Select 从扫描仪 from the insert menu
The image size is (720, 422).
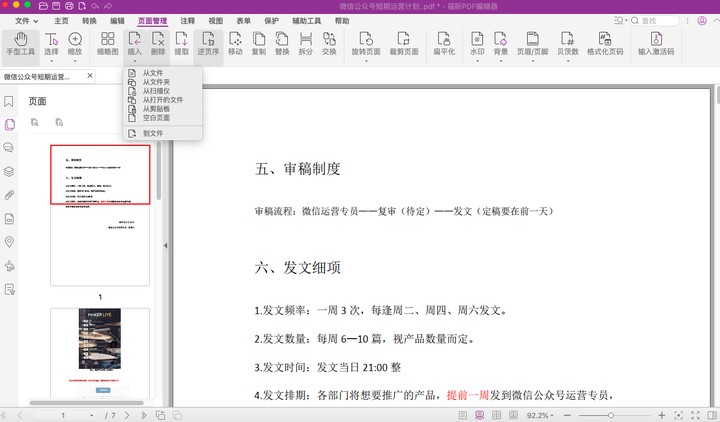[163, 91]
